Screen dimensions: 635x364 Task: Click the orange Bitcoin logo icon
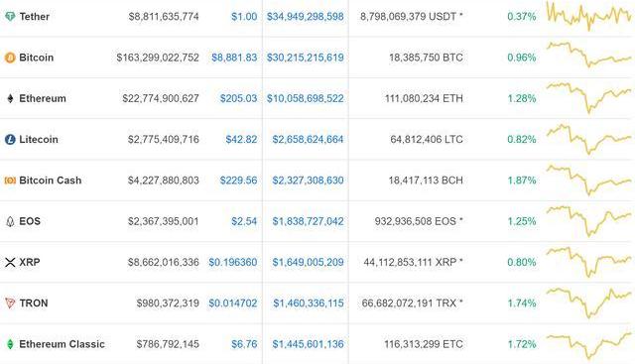click(x=10, y=58)
